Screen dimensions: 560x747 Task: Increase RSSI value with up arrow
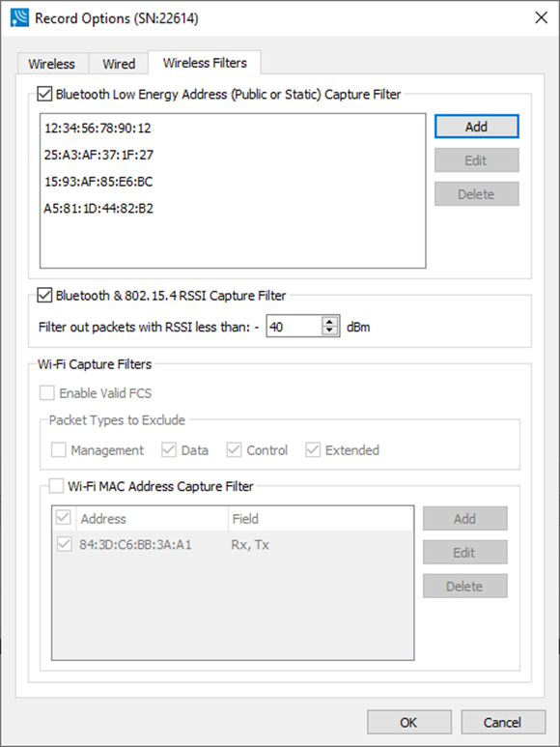coord(329,322)
